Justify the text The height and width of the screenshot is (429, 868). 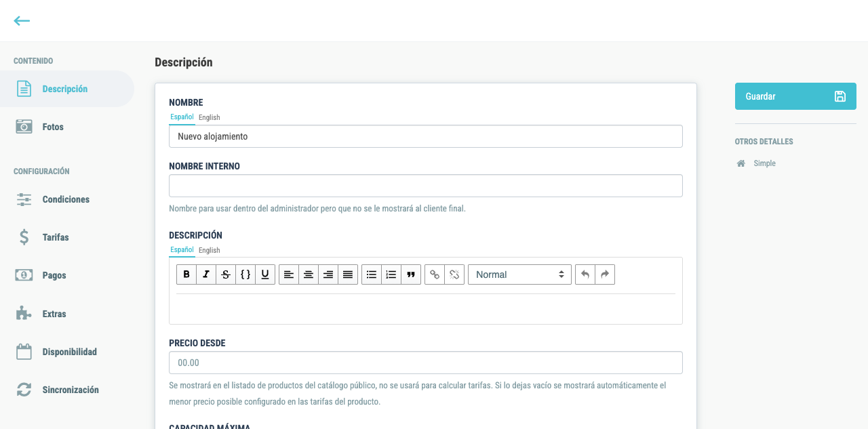[348, 274]
